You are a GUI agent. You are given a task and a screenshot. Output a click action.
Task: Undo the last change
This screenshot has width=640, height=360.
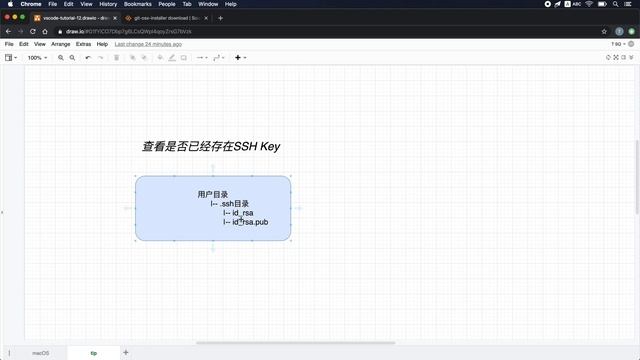88,58
